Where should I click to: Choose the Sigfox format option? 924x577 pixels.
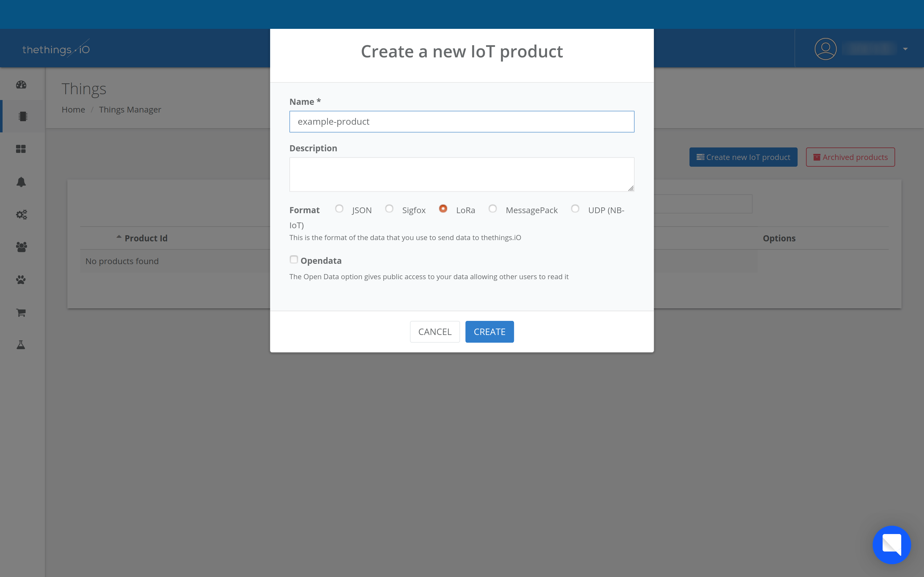point(389,209)
